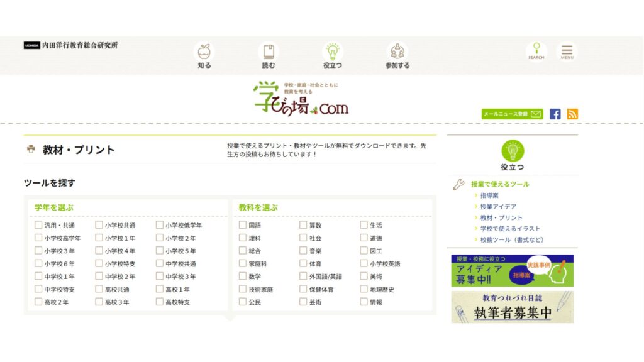
Task: Check the 小学校特支 checkbox
Action: point(99,263)
